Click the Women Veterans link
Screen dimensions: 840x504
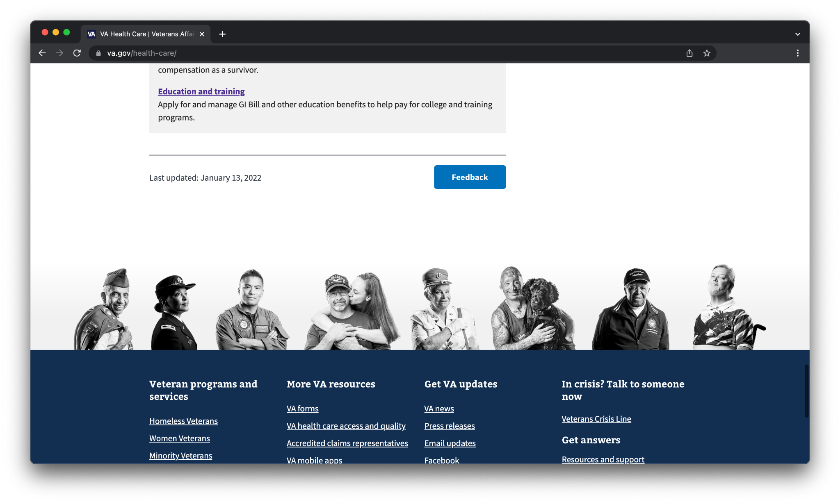[x=179, y=439]
